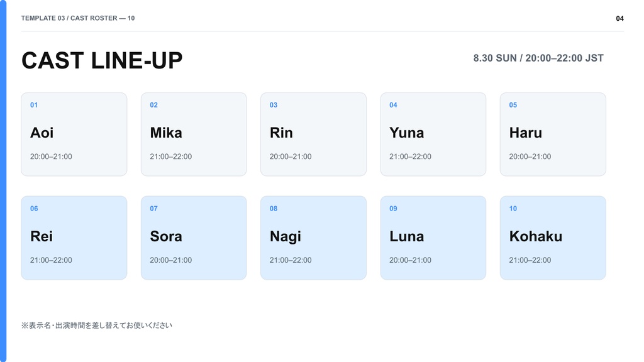
Task: Click the card number 05 label
Action: (513, 105)
